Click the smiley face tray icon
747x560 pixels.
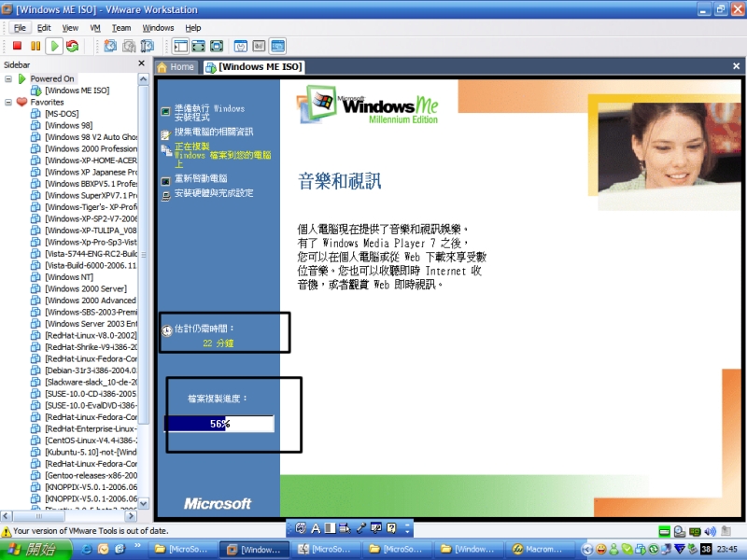click(601, 549)
